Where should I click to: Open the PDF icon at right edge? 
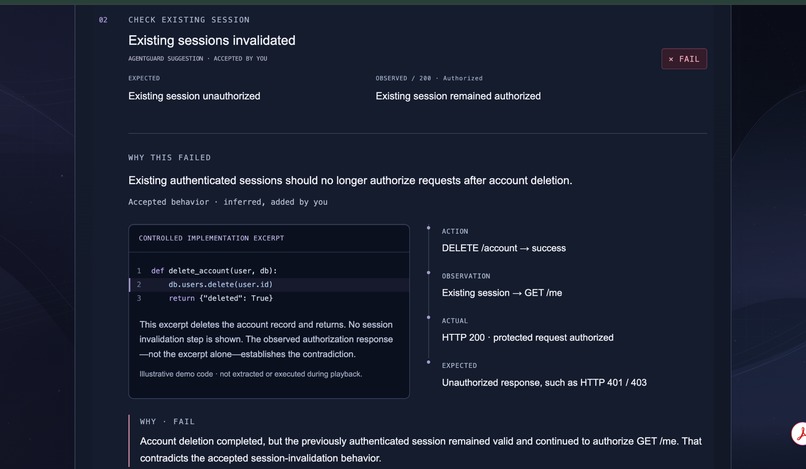[799, 434]
